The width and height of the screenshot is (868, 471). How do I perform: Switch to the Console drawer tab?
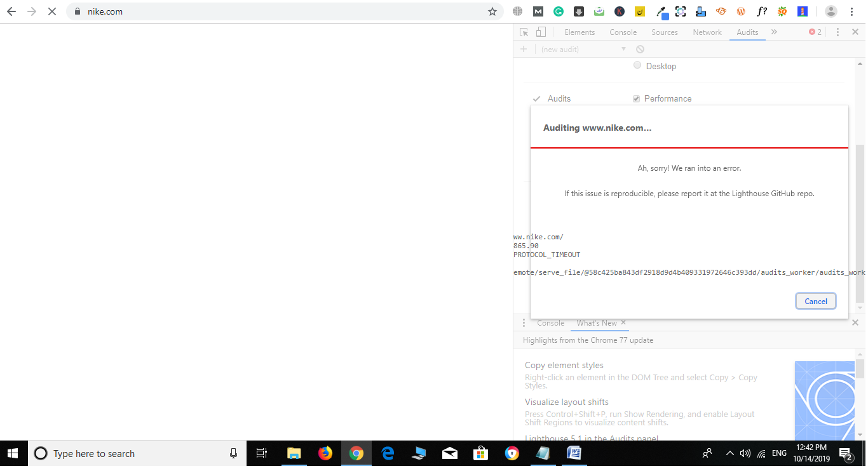[x=550, y=323]
